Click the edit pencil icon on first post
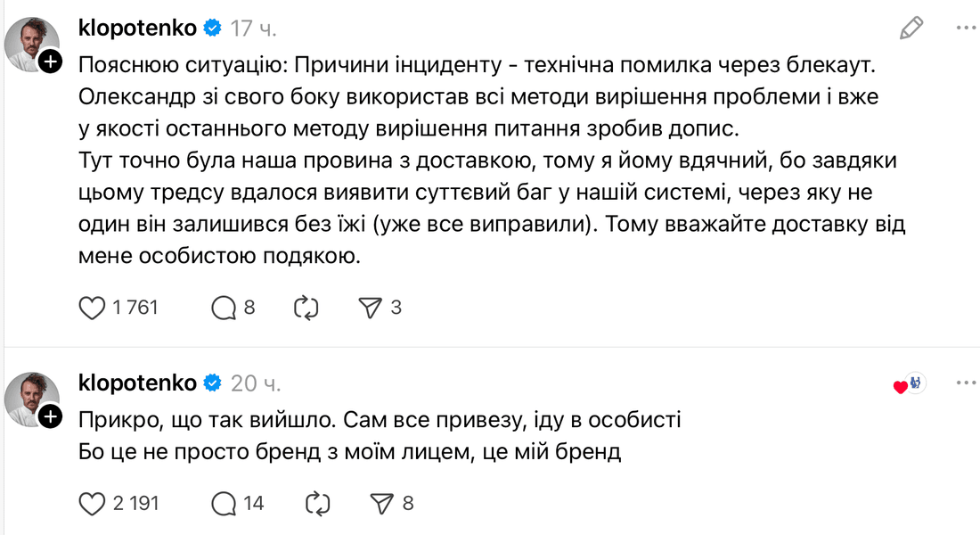The height and width of the screenshot is (535, 980). click(911, 28)
